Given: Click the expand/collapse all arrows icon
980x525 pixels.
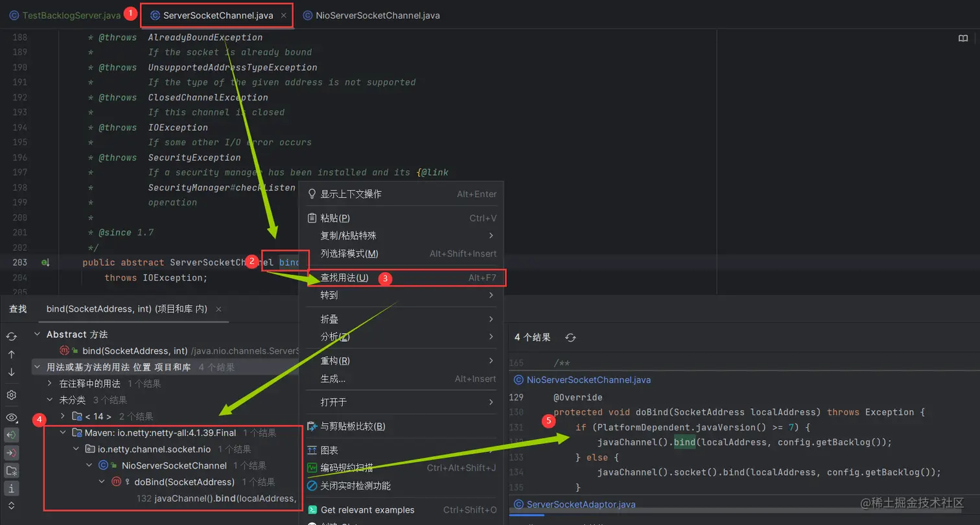Looking at the screenshot, I should pyautogui.click(x=11, y=505).
